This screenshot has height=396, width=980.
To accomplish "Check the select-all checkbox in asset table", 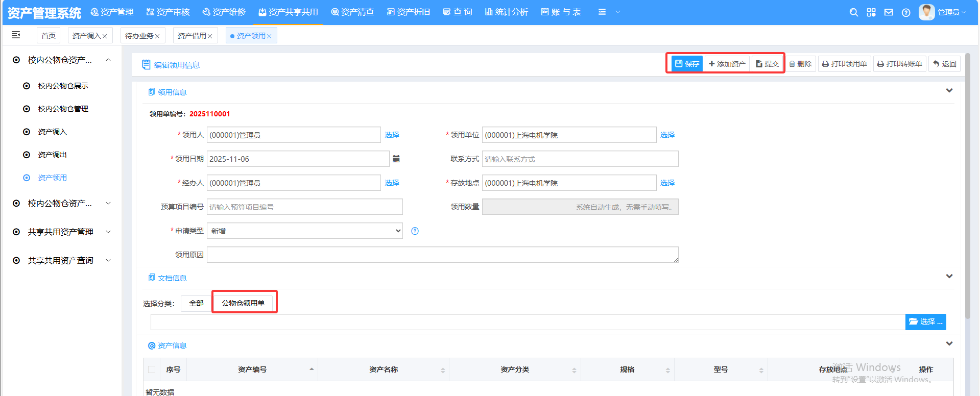I will pos(152,369).
